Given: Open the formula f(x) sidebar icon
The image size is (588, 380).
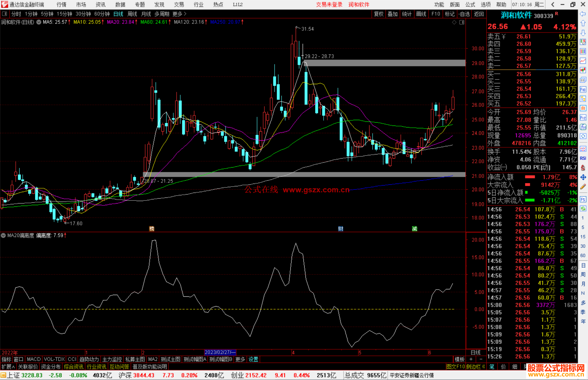Looking at the screenshot, I should (583, 127).
